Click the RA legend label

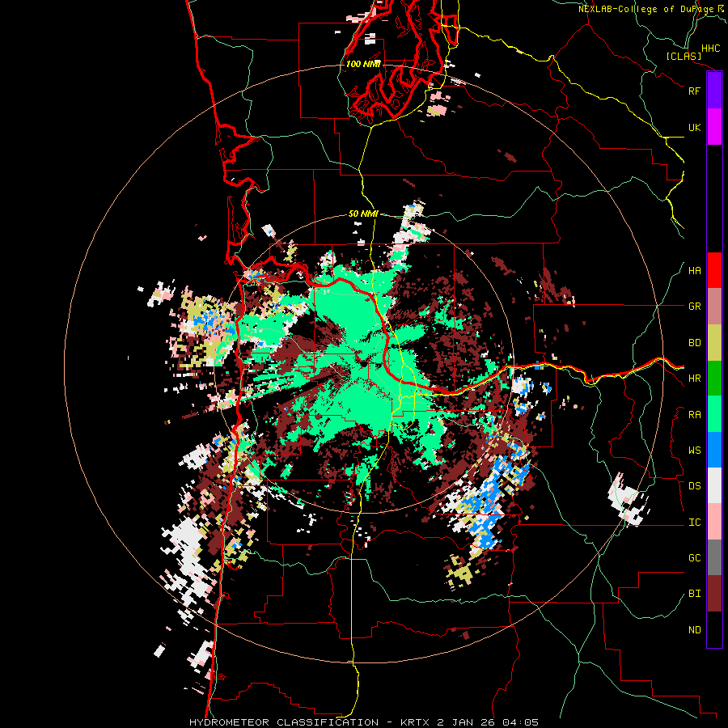tap(694, 415)
